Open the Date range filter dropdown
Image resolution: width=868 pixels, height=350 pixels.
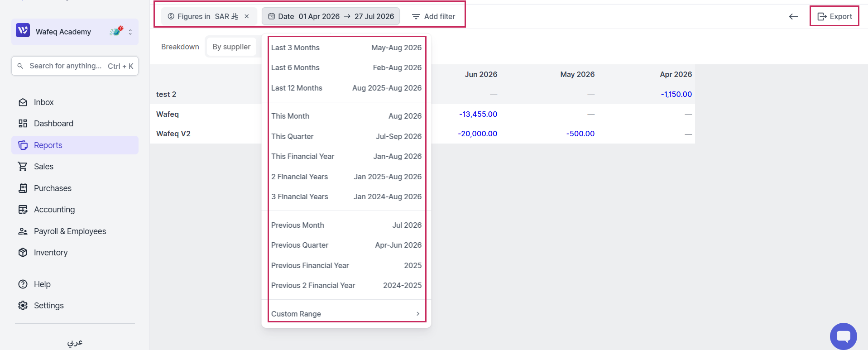(x=331, y=16)
